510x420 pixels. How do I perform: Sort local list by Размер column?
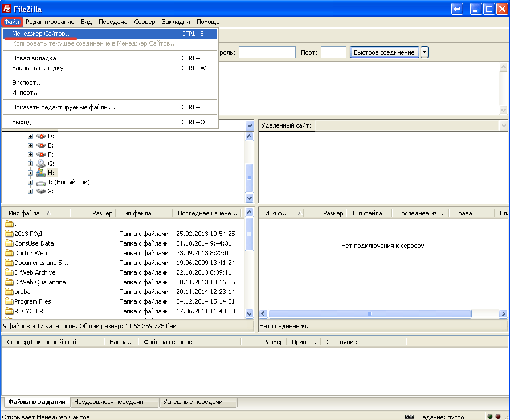(92, 213)
